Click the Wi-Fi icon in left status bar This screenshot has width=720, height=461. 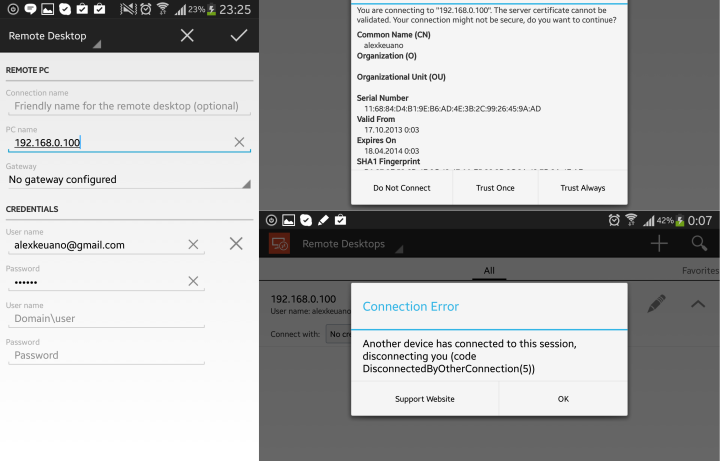pyautogui.click(x=163, y=9)
